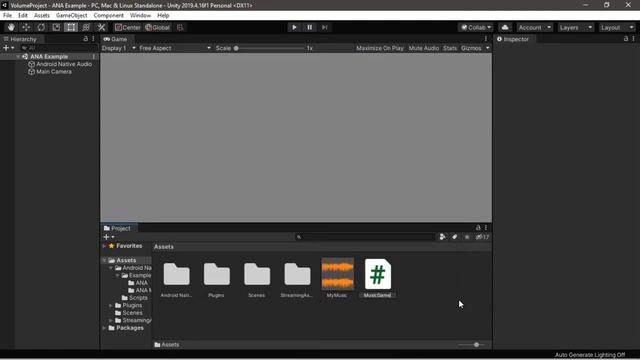Search by Type icon in Project

click(442, 237)
